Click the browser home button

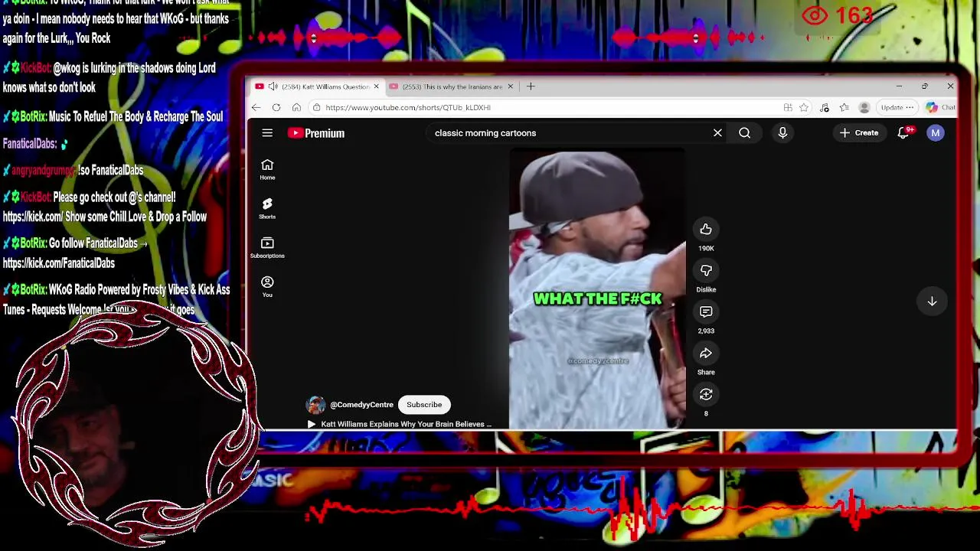(296, 107)
